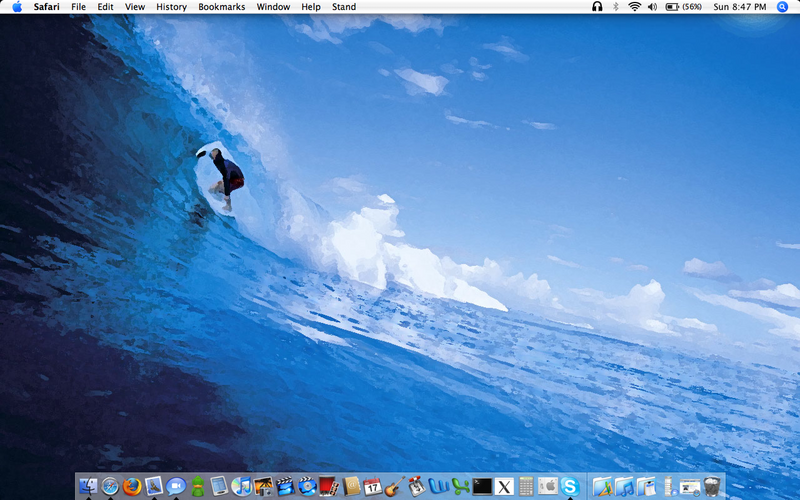Open GarageBand guitar icon in dock
The image size is (800, 500).
pos(394,487)
